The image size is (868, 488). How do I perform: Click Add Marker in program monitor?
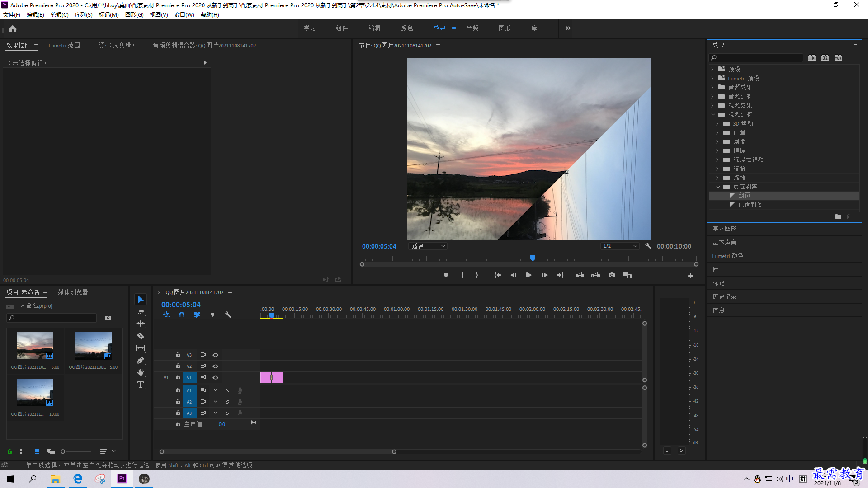click(446, 275)
